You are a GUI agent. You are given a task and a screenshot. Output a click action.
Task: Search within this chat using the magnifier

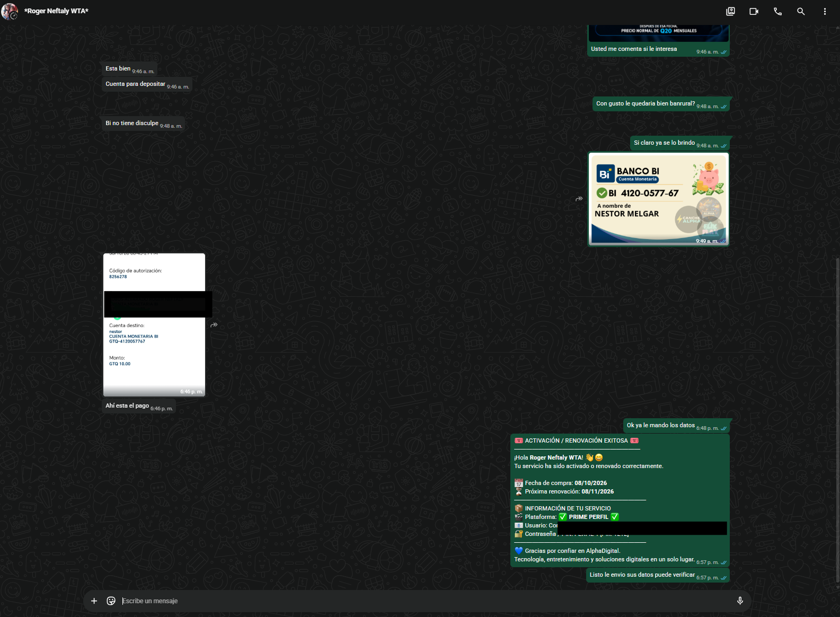pyautogui.click(x=801, y=11)
